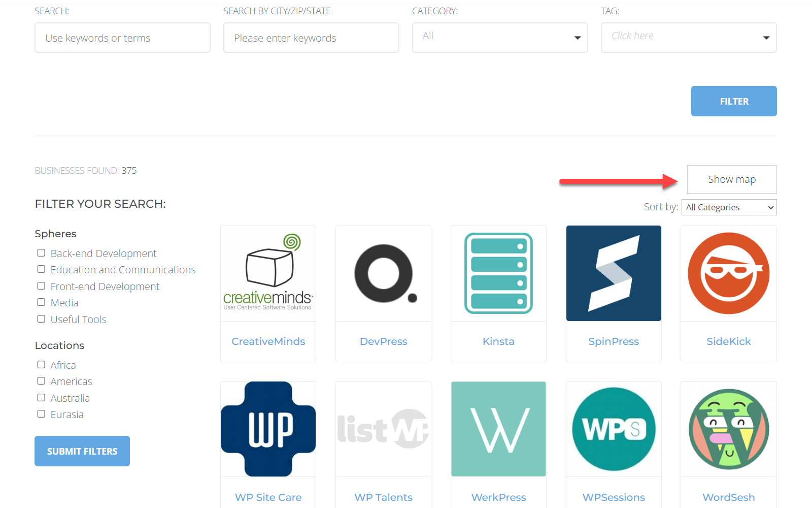
Task: Open the WordSesh colorful face logo
Action: pyautogui.click(x=729, y=429)
